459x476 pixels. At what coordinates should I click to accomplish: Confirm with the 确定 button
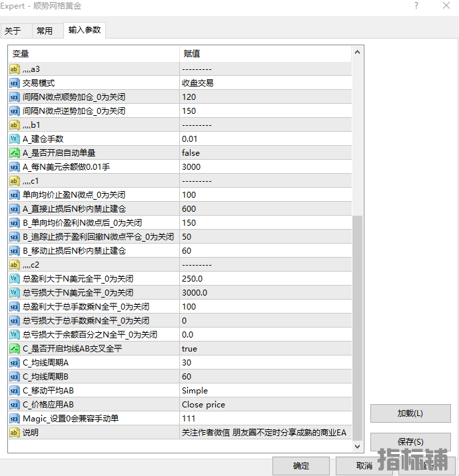(300, 465)
